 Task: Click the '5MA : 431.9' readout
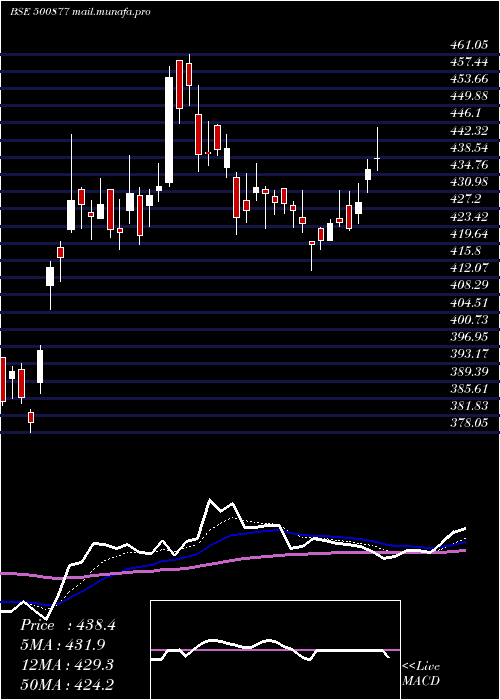(x=62, y=645)
